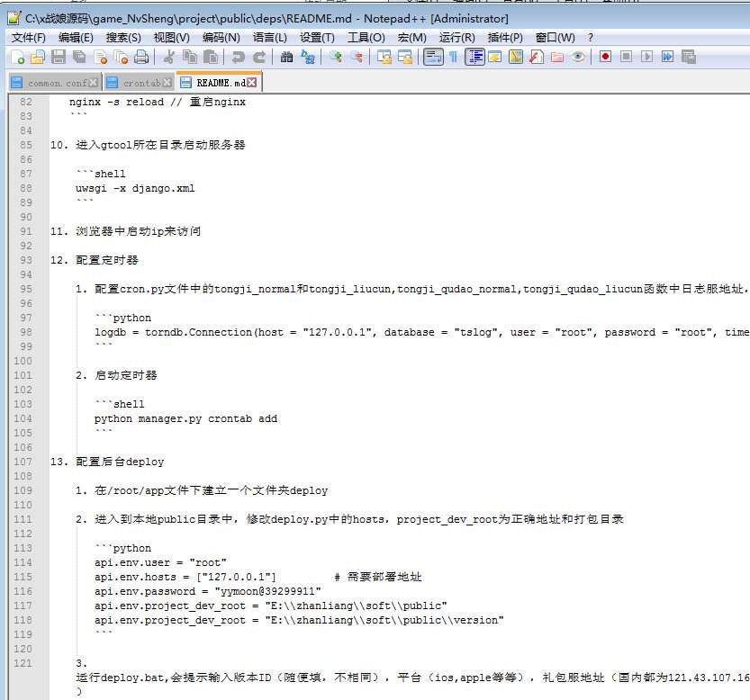The width and height of the screenshot is (750, 700).
Task: Click the Synchronize Vertical Scrolling icon
Action: [384, 57]
